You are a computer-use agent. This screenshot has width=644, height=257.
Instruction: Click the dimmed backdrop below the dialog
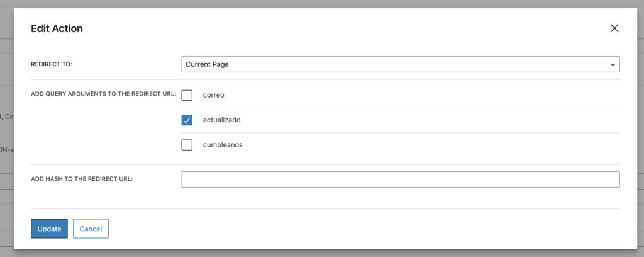[314, 253]
